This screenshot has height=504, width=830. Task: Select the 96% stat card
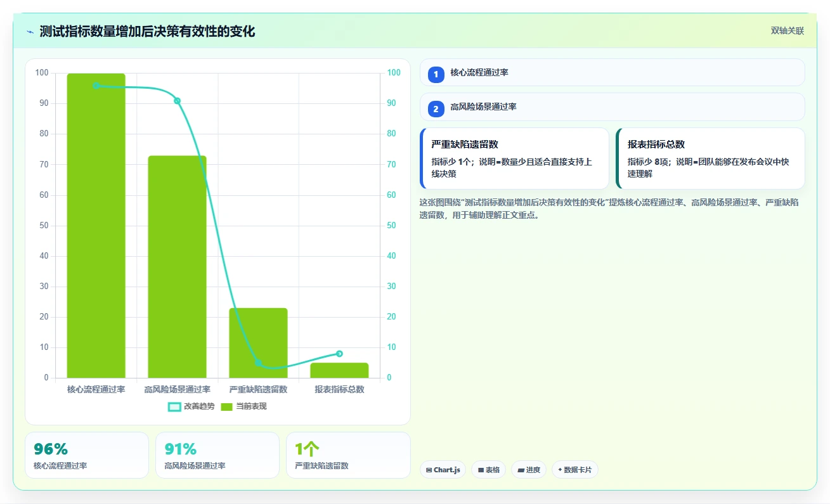coord(87,455)
